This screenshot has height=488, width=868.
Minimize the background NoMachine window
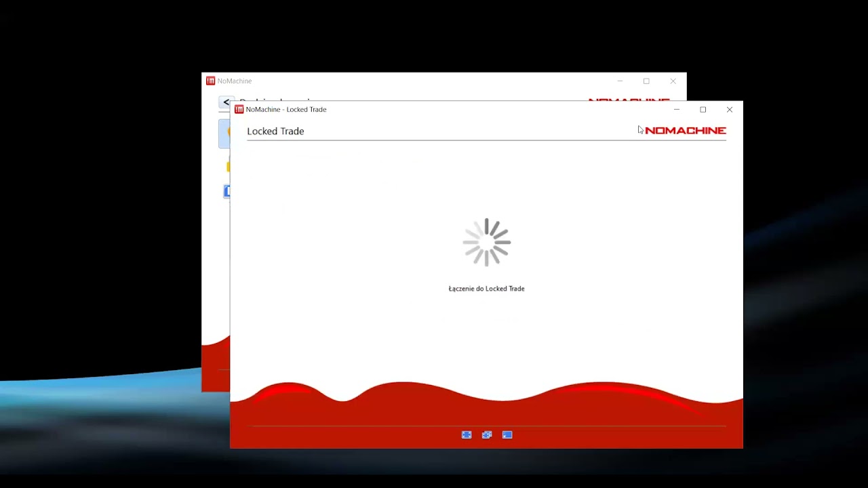click(x=620, y=81)
